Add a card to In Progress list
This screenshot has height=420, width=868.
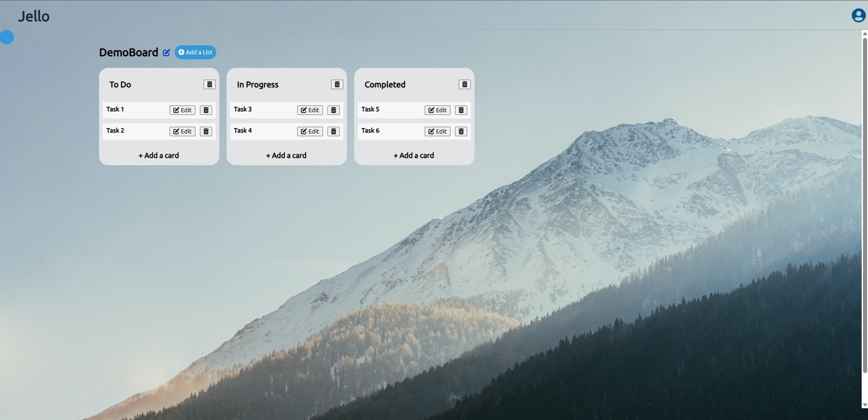click(x=286, y=156)
